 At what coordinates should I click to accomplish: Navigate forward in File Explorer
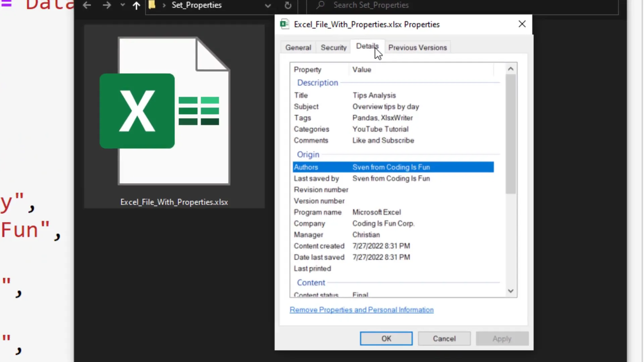106,5
